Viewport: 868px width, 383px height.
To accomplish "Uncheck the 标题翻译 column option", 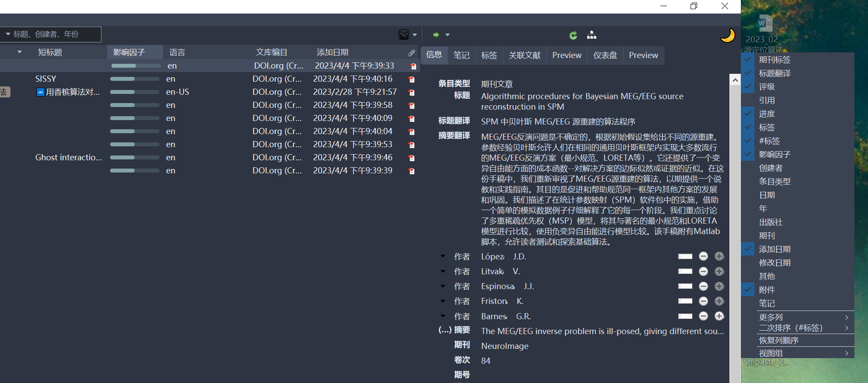I will click(798, 73).
